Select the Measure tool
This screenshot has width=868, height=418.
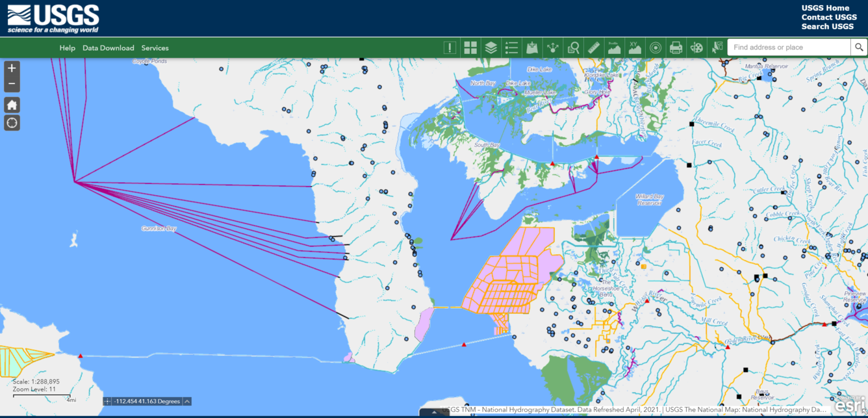pos(594,47)
